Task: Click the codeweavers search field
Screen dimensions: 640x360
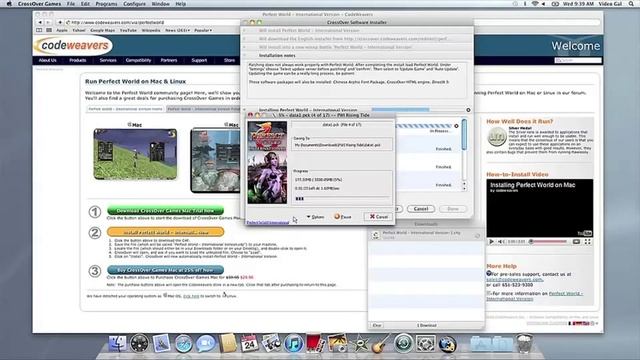Action: [x=578, y=60]
